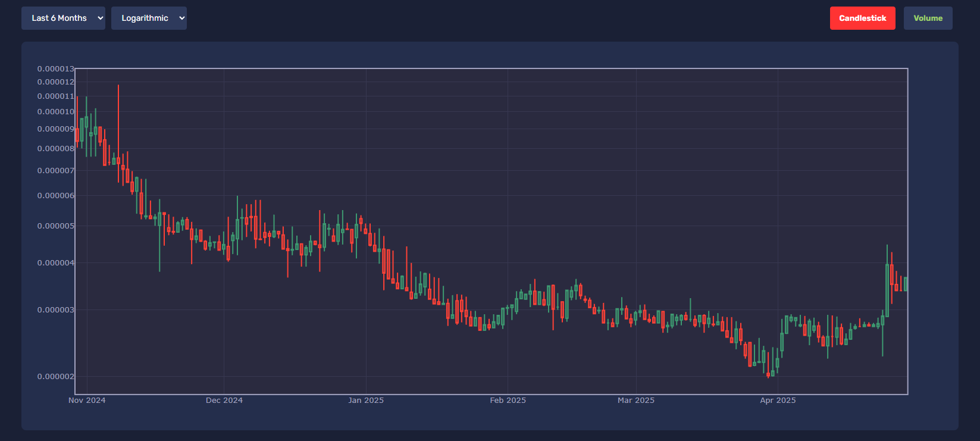
Task: Click the Apr 2025 x-axis label
Action: tap(778, 400)
